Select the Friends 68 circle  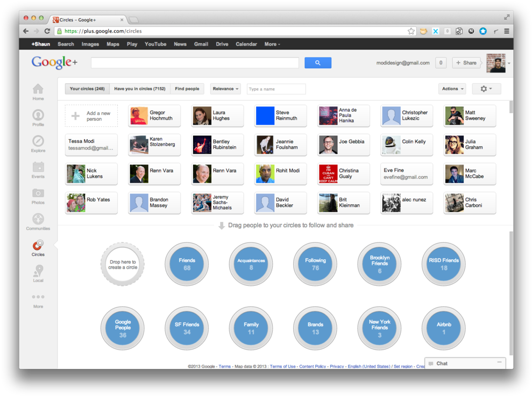[187, 264]
